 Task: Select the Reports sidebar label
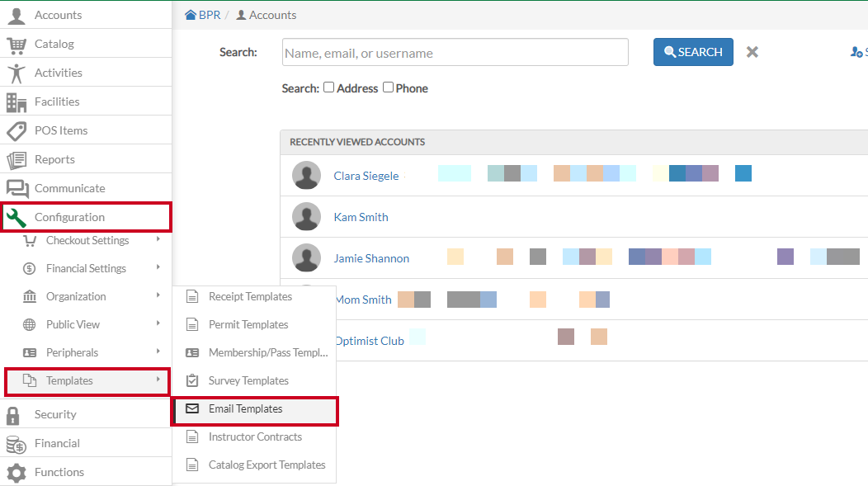pyautogui.click(x=54, y=159)
